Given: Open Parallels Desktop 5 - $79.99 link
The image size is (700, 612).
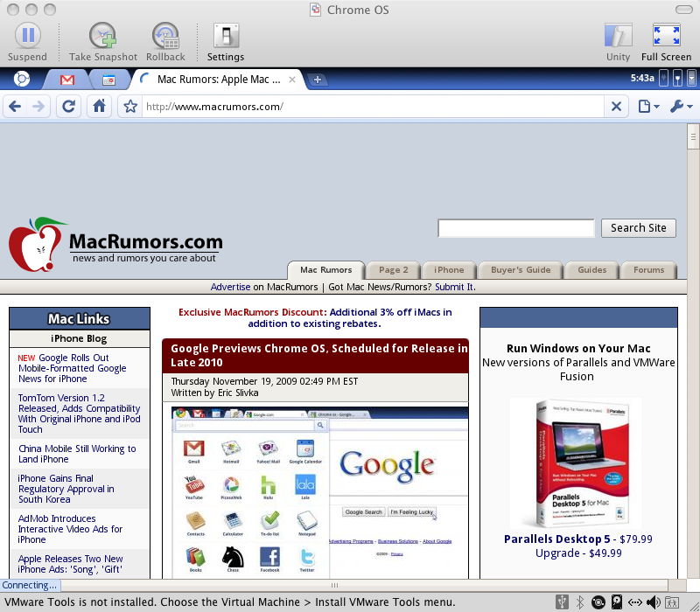Looking at the screenshot, I should (x=577, y=539).
